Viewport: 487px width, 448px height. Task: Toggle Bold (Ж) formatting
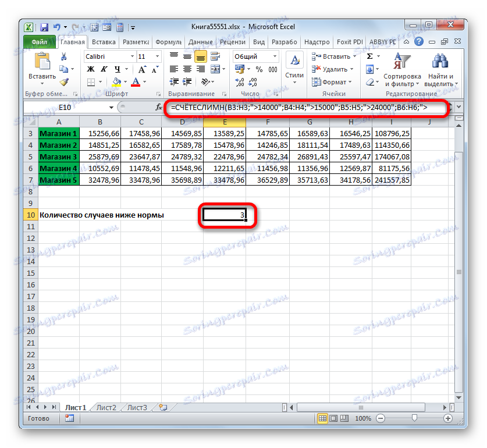point(90,69)
